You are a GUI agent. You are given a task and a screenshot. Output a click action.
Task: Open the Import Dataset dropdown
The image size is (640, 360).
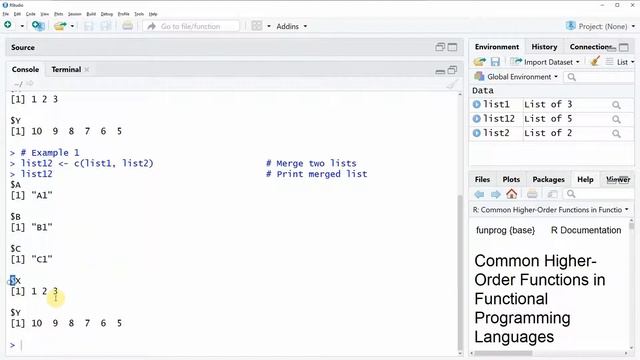(x=545, y=62)
